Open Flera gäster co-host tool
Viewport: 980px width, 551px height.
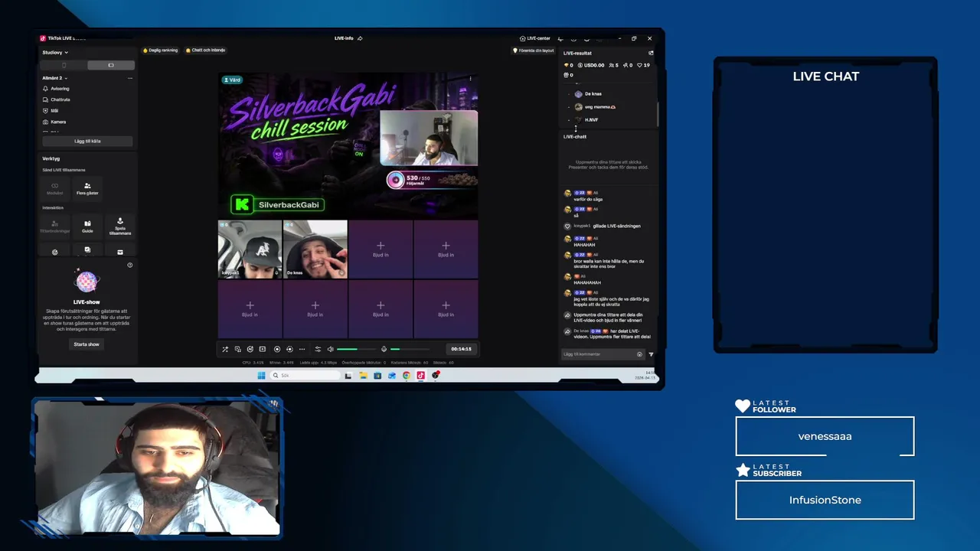87,188
